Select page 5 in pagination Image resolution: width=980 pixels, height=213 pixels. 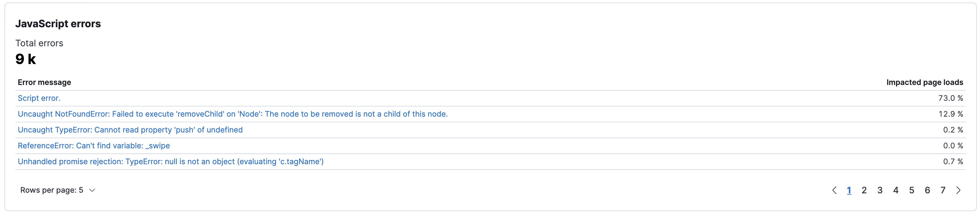tap(912, 190)
